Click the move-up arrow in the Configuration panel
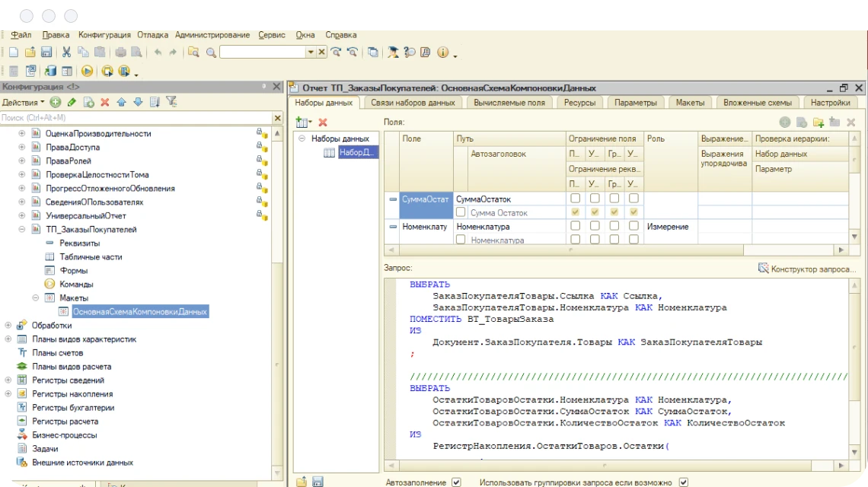 [x=122, y=102]
